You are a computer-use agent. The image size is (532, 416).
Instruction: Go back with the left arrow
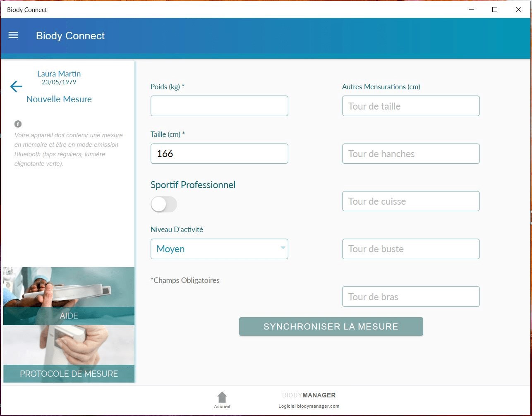[16, 86]
